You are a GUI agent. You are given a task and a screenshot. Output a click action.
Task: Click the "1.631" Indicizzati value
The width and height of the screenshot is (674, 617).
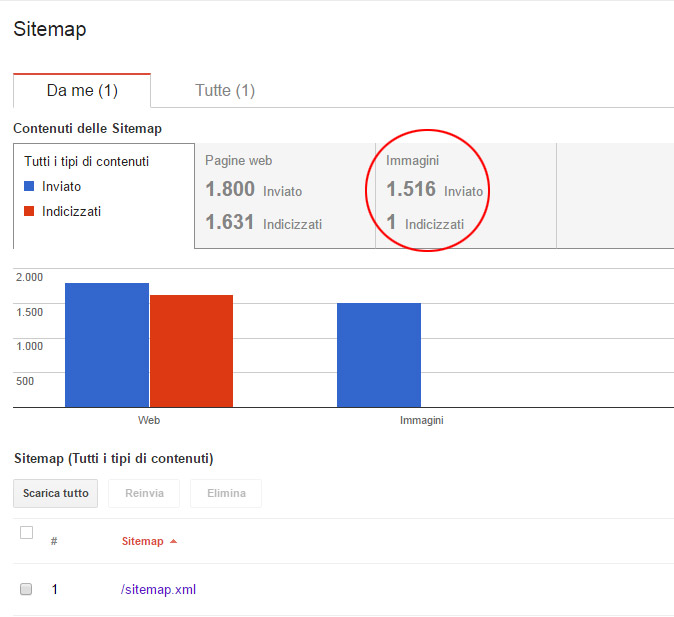tap(230, 222)
